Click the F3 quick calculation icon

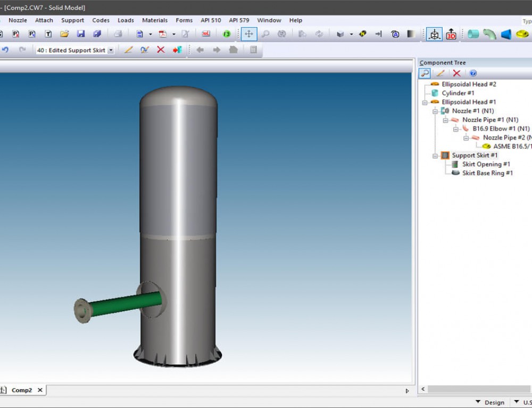pyautogui.click(x=227, y=34)
